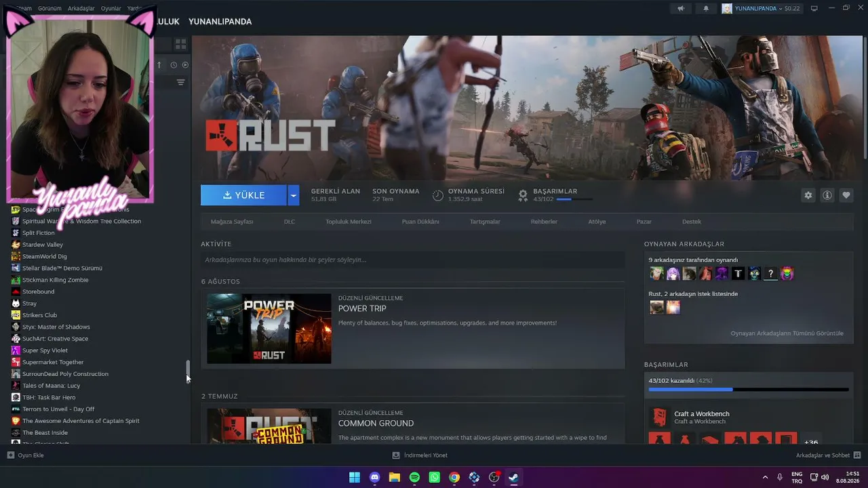Image resolution: width=868 pixels, height=488 pixels.
Task: Click the taskbar volume speaker icon
Action: click(825, 477)
